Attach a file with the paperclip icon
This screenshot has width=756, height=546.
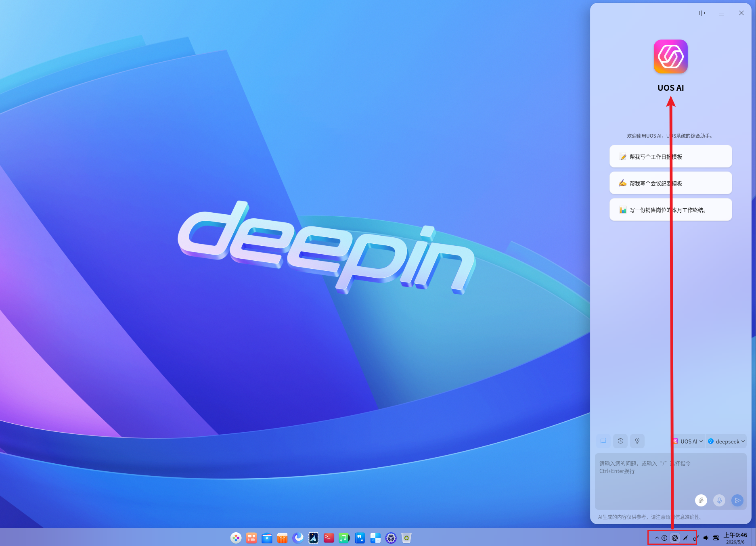(701, 500)
